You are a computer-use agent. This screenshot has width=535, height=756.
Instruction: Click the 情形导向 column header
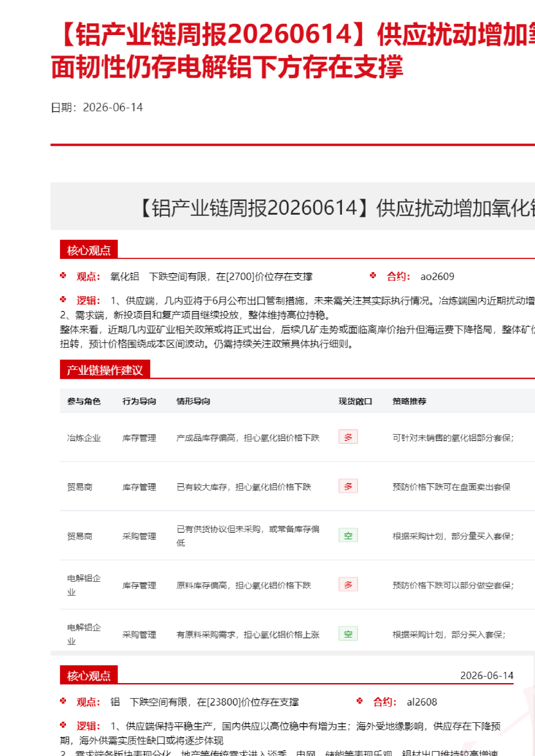193,401
